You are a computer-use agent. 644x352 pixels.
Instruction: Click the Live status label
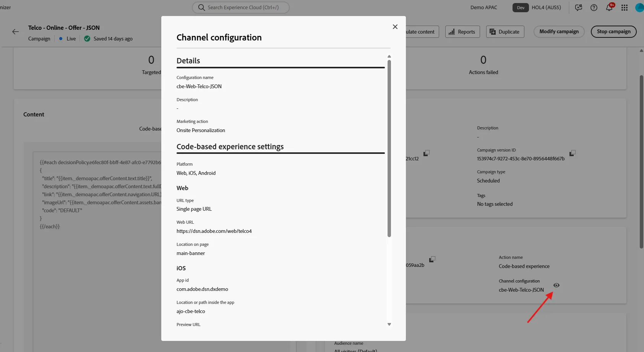pyautogui.click(x=71, y=39)
